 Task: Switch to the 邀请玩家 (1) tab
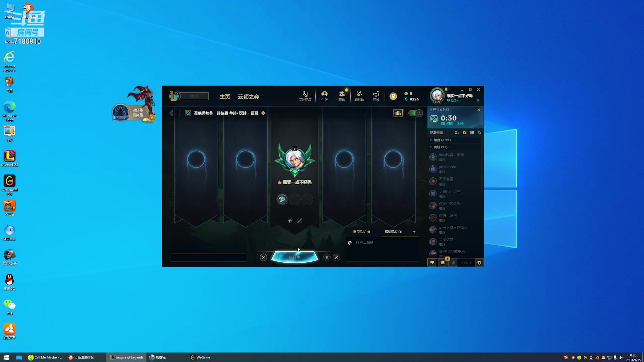[394, 232]
